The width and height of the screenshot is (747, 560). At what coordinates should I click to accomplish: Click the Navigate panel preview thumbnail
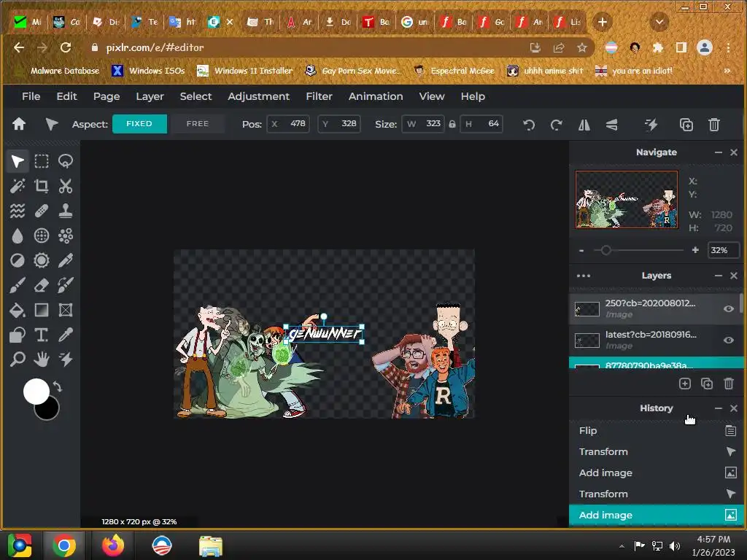[x=627, y=200]
